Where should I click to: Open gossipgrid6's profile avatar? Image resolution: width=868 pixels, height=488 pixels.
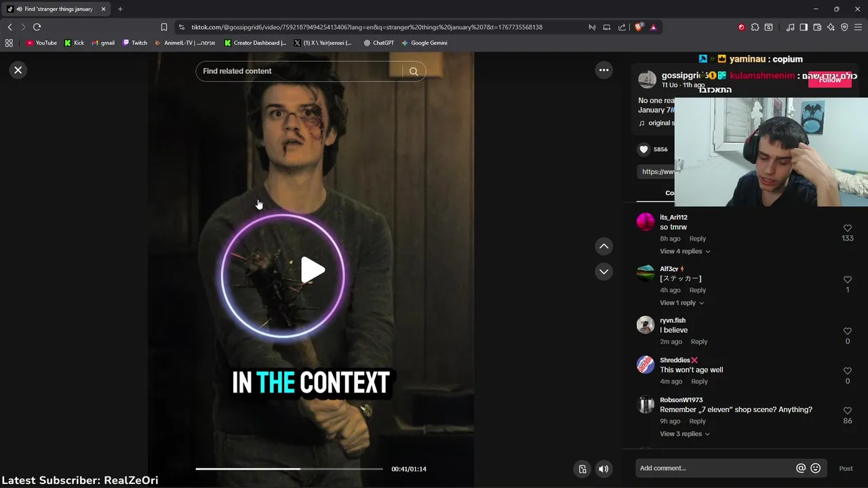(x=647, y=79)
